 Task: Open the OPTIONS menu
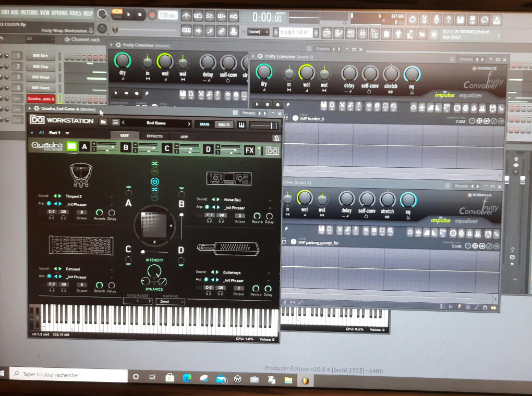pos(59,13)
